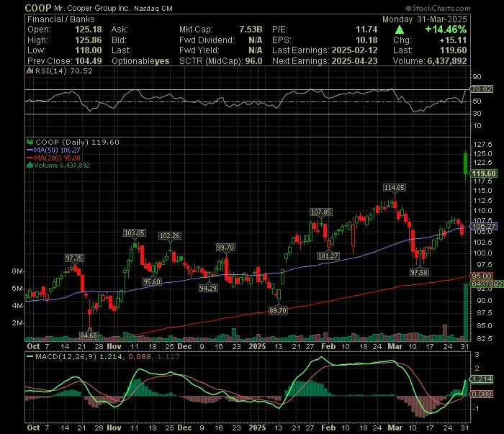Click the Low value 118.00
The width and height of the screenshot is (504, 434).
(89, 50)
